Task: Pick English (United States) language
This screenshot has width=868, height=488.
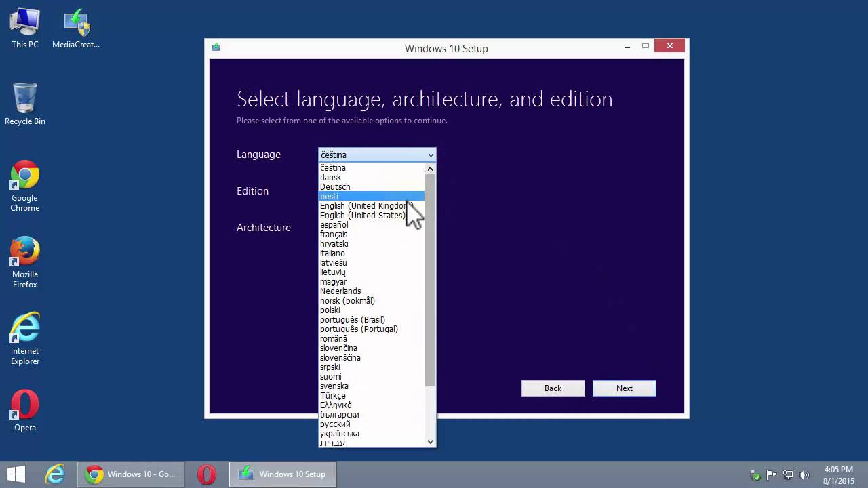Action: (x=372, y=215)
